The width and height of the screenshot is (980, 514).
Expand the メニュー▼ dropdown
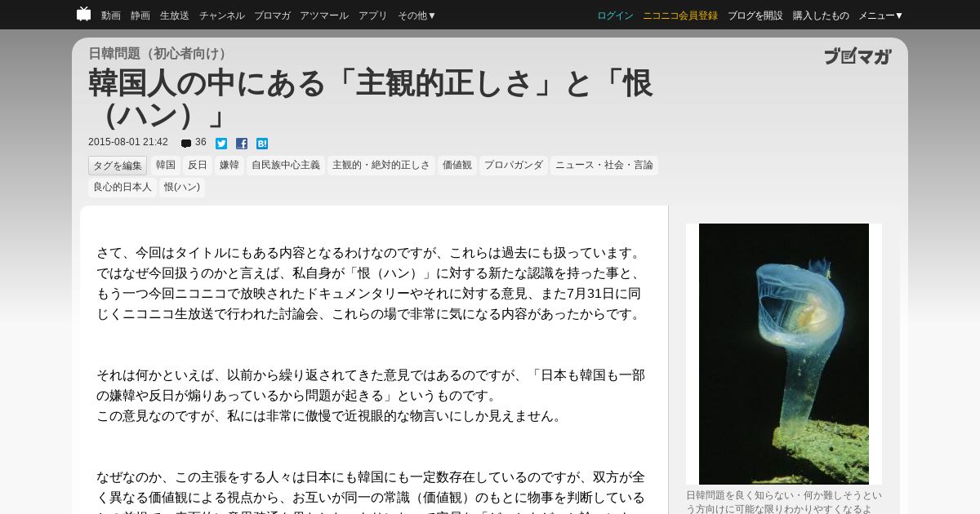tap(881, 16)
